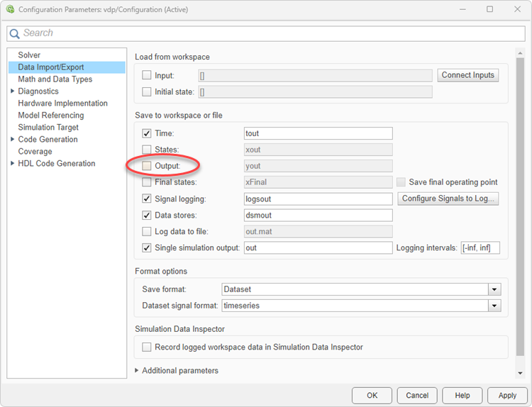Open Simulation Target pane
Screen dimensions: 532x407
48,127
